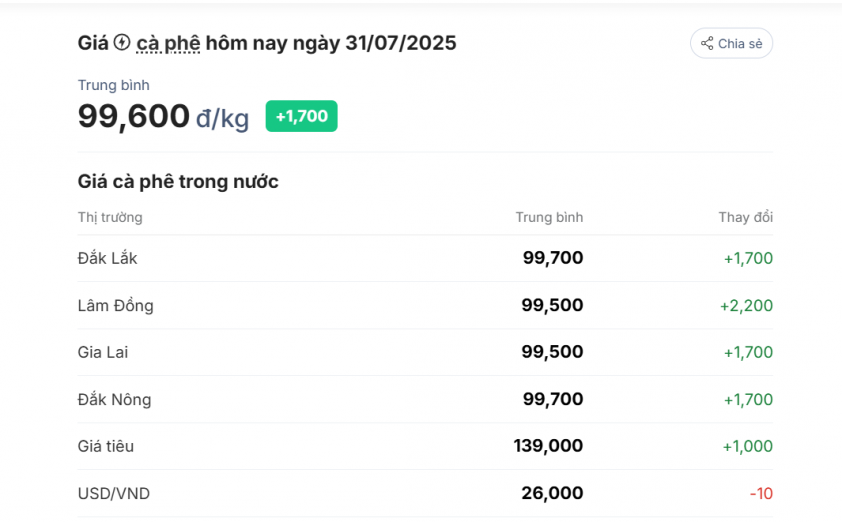Select the Đắk Nông market row
Screen dimensions: 842x522
(425, 400)
